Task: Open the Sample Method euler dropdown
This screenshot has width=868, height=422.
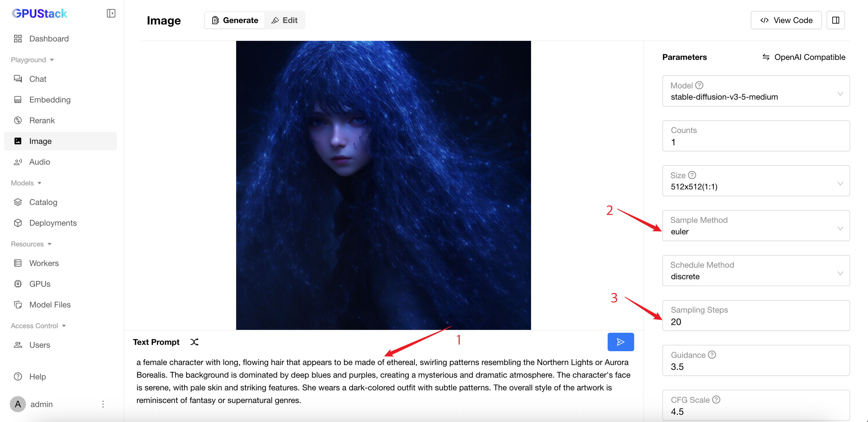Action: coord(756,226)
